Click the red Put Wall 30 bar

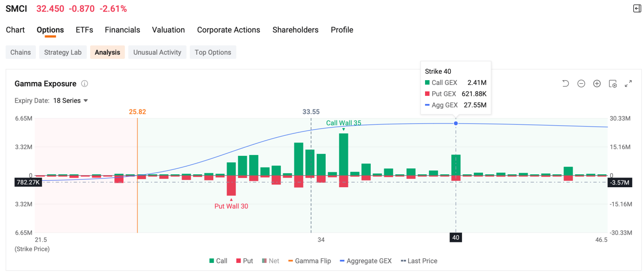tap(231, 186)
